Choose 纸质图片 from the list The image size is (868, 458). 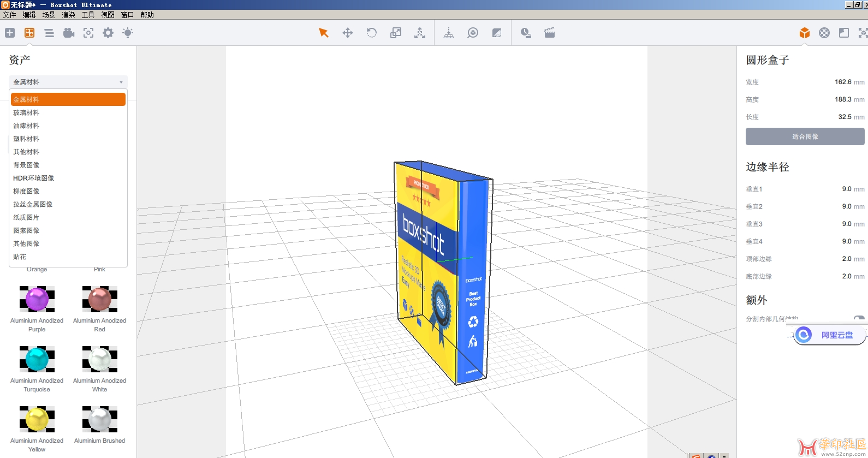point(68,217)
